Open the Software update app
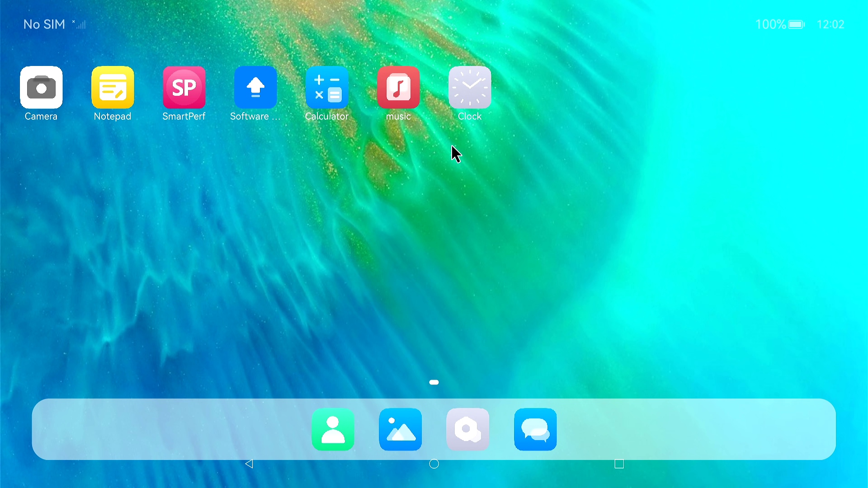Viewport: 868px width, 488px height. pyautogui.click(x=255, y=88)
